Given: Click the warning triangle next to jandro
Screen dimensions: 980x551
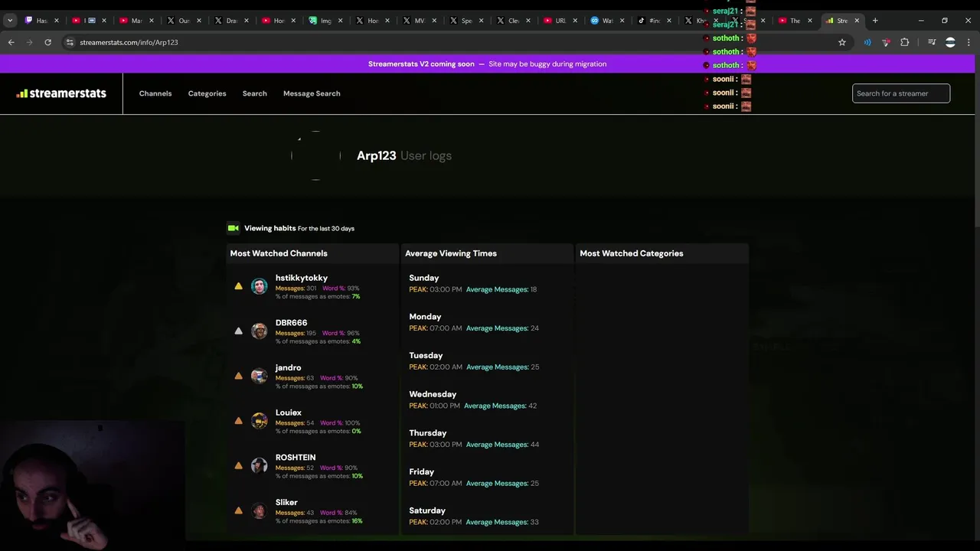Looking at the screenshot, I should click(238, 376).
